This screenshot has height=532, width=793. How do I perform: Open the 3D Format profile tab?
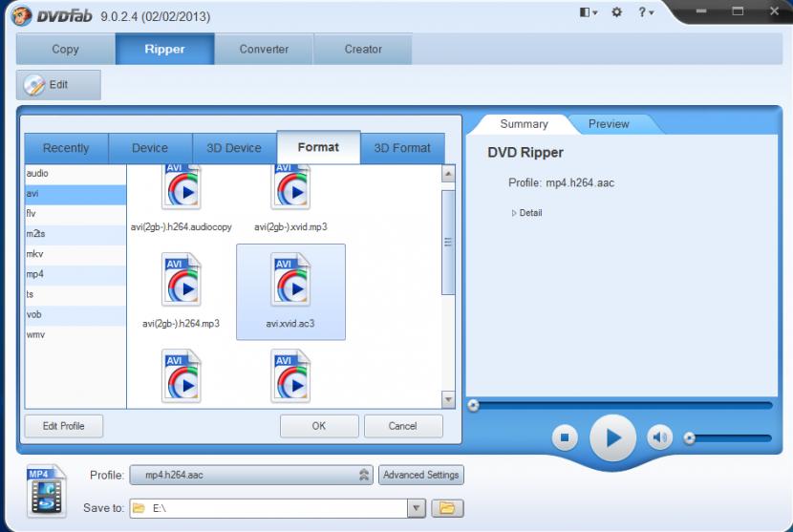[402, 148]
